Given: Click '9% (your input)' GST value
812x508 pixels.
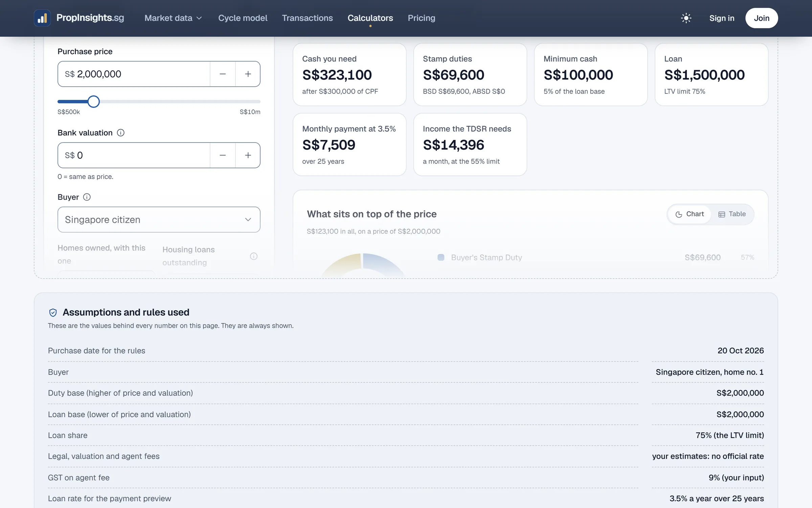Looking at the screenshot, I should pos(736,478).
